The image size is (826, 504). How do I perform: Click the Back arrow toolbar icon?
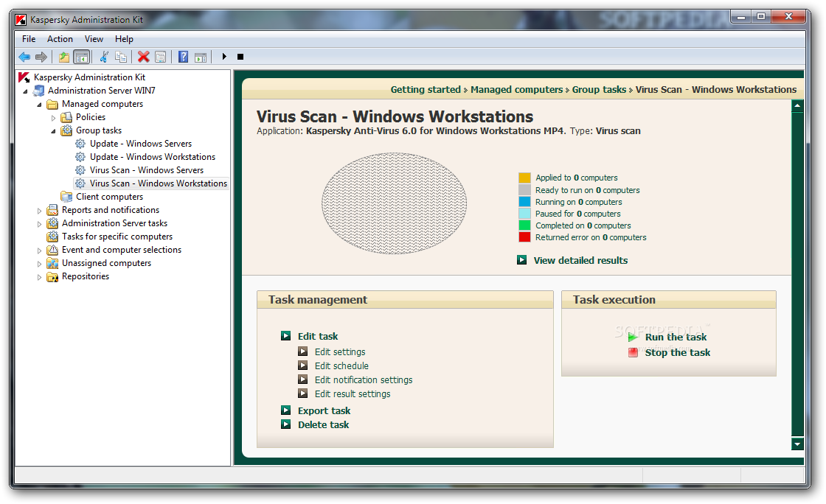pos(24,57)
